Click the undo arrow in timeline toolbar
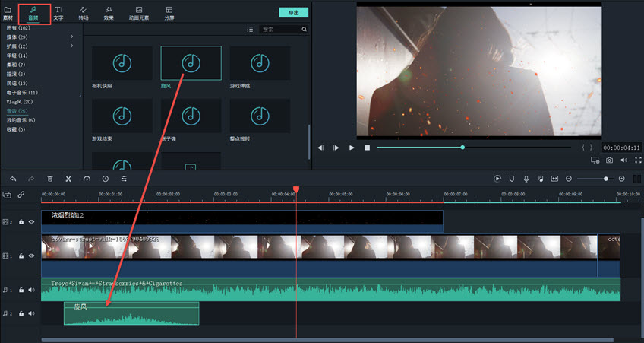This screenshot has height=343, width=644. 13,179
